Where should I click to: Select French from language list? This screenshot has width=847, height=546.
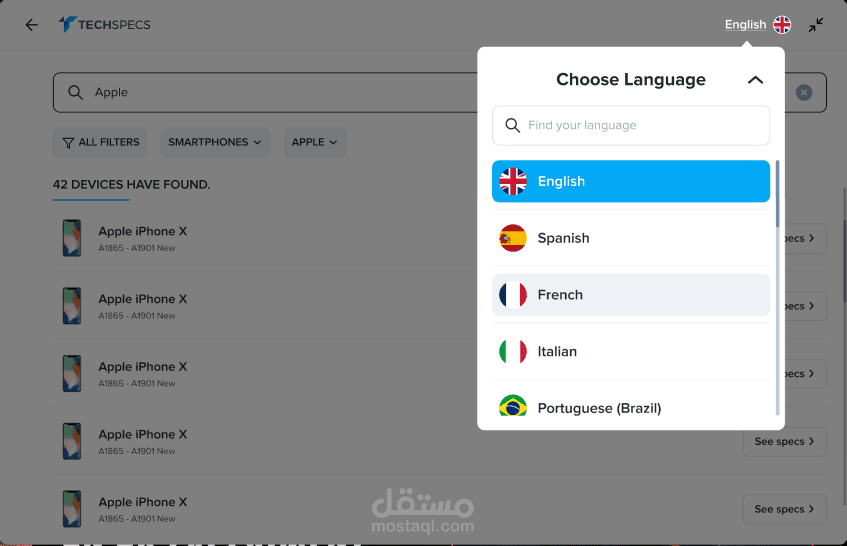(630, 295)
